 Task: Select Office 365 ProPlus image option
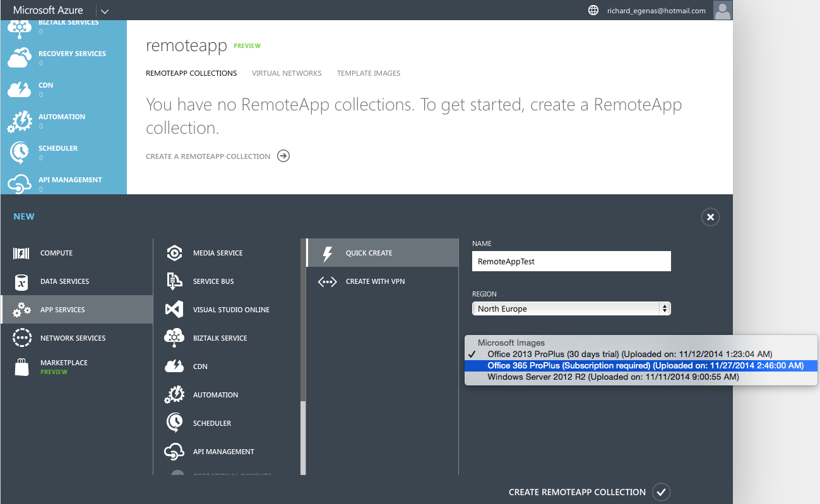(x=645, y=366)
